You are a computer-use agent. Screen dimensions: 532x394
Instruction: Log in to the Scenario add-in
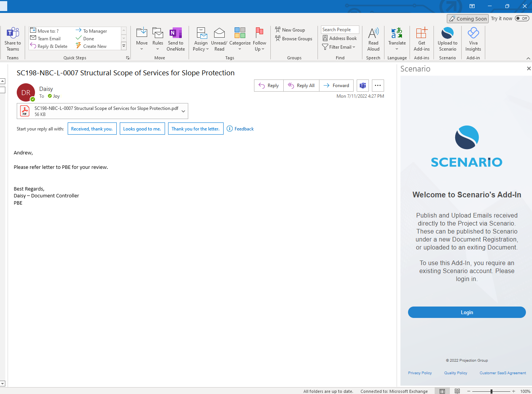(x=467, y=312)
